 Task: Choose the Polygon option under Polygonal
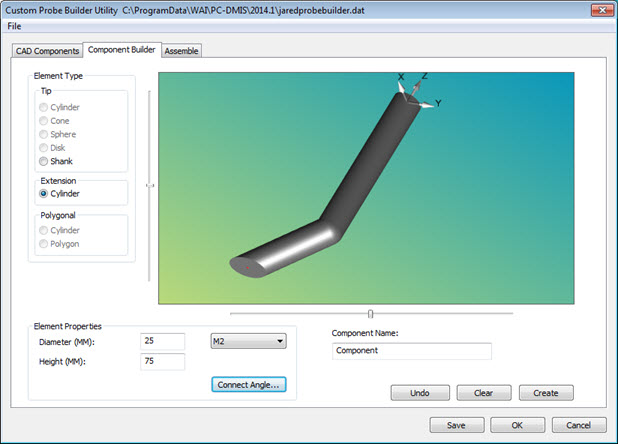click(x=43, y=244)
